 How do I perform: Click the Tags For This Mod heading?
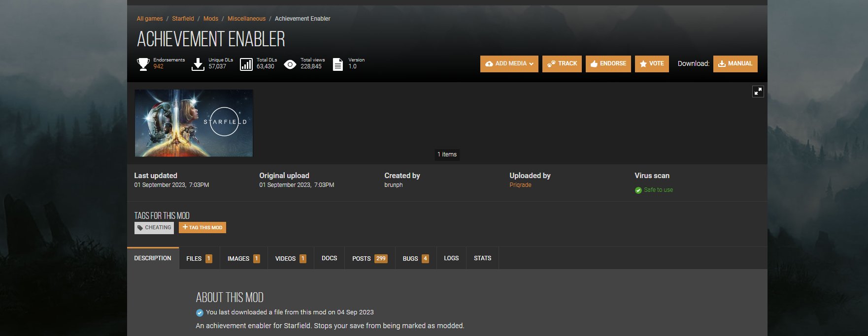click(162, 215)
